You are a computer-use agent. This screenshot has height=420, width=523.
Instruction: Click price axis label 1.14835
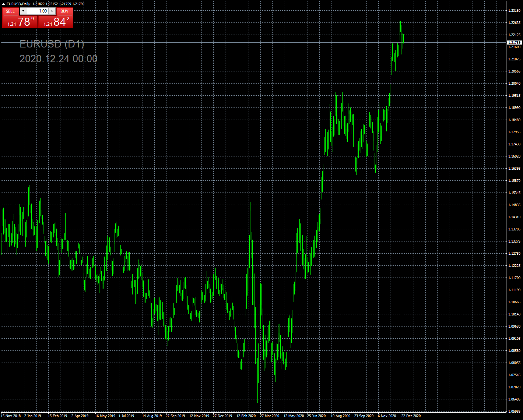(x=514, y=205)
